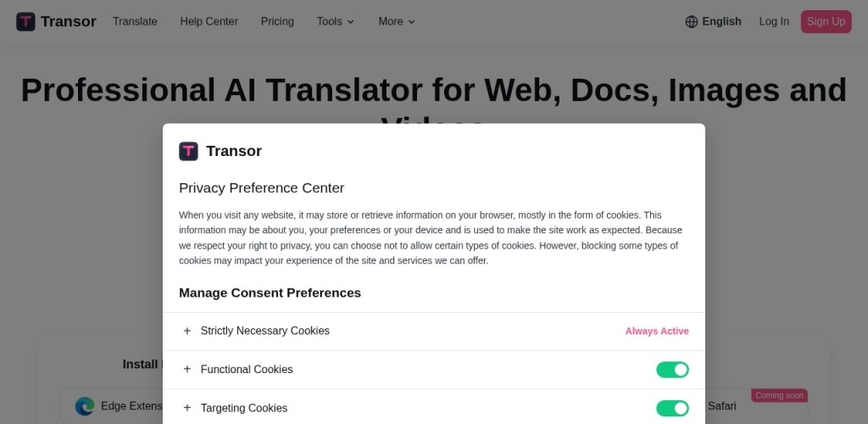Viewport: 868px width, 424px height.
Task: Expand Targeting Cookies details
Action: point(187,408)
